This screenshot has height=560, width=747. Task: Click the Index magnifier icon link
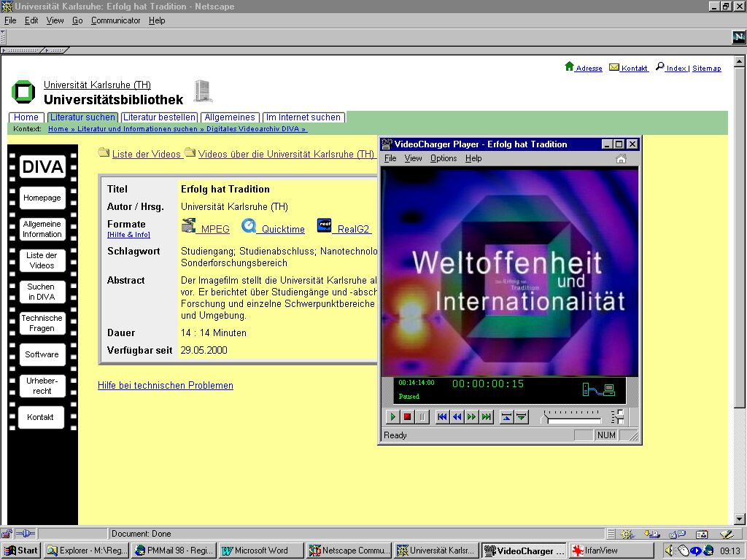(659, 66)
